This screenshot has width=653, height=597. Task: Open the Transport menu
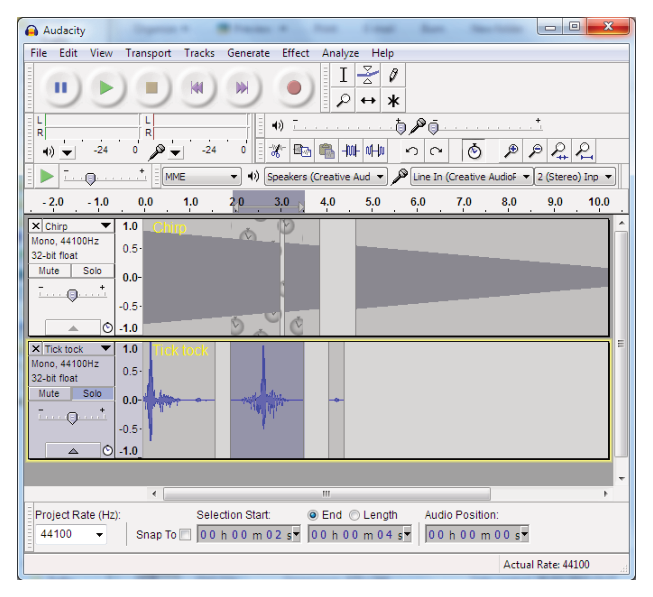148,53
